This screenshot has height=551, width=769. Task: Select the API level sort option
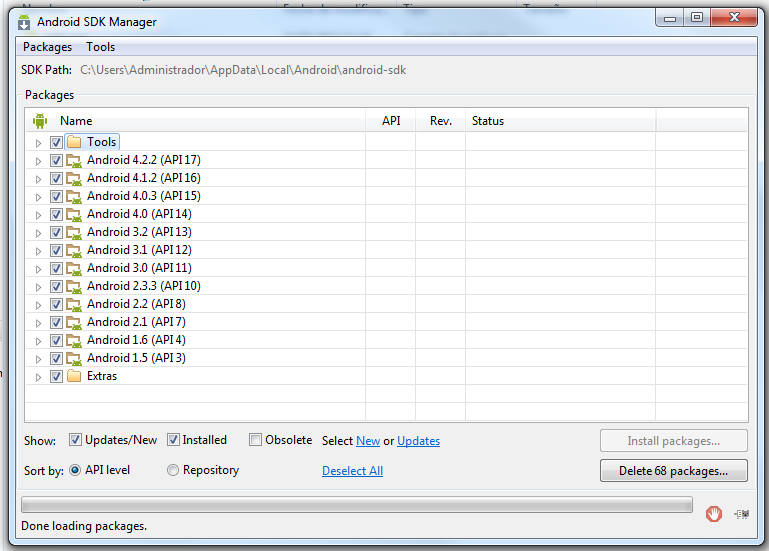pos(75,470)
